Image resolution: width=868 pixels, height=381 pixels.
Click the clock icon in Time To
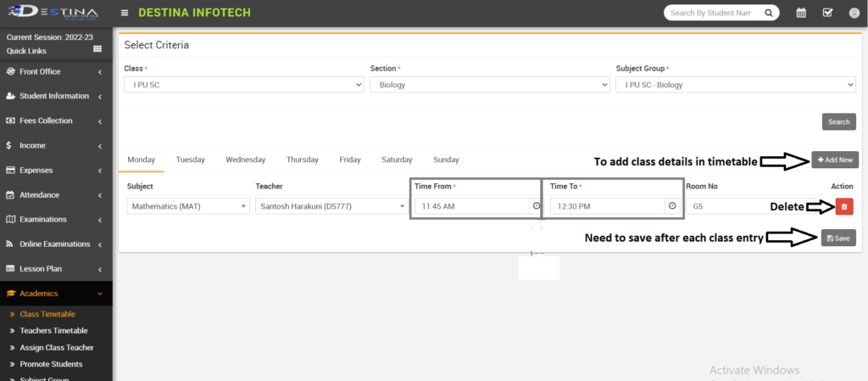[x=672, y=206]
